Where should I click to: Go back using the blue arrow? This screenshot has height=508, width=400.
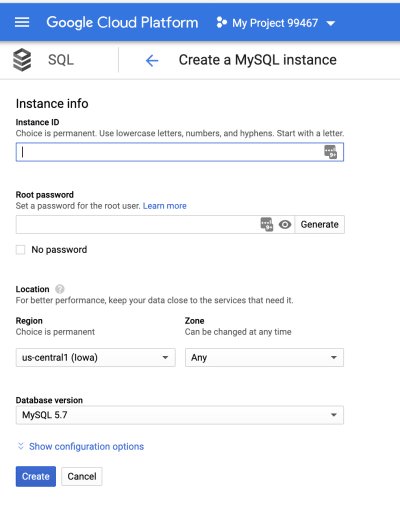152,60
